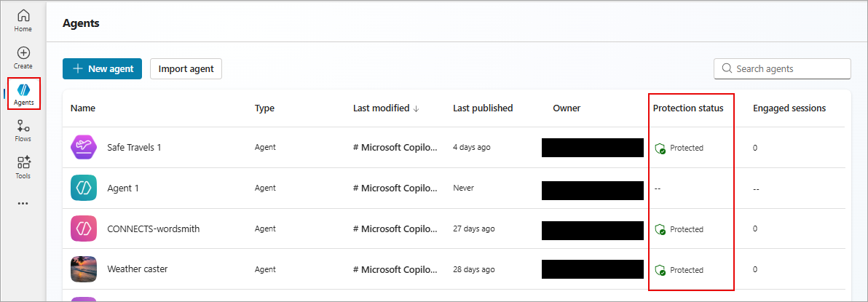Click the Engaged sessions column header

[789, 108]
